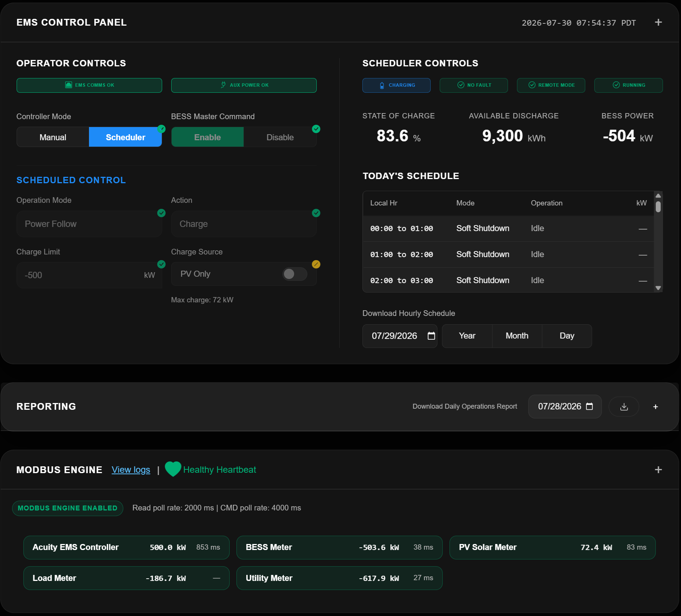The image size is (681, 616).
Task: Set BESS Master Command to Disable
Action: tap(280, 137)
